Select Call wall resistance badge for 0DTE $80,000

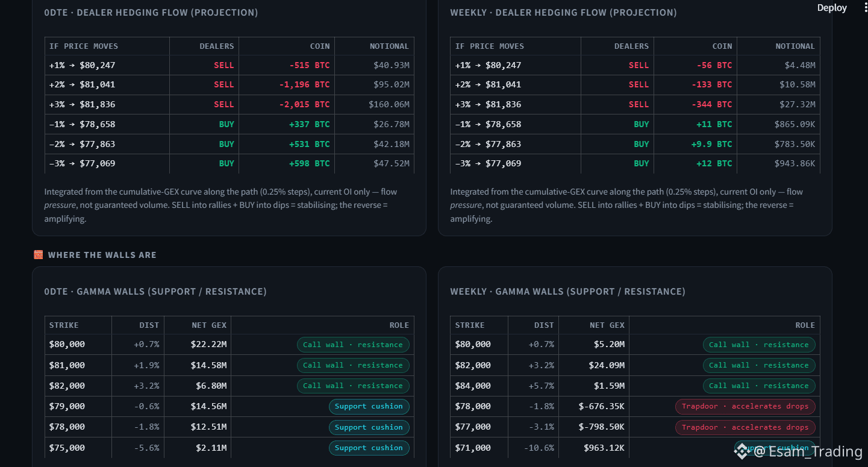353,345
